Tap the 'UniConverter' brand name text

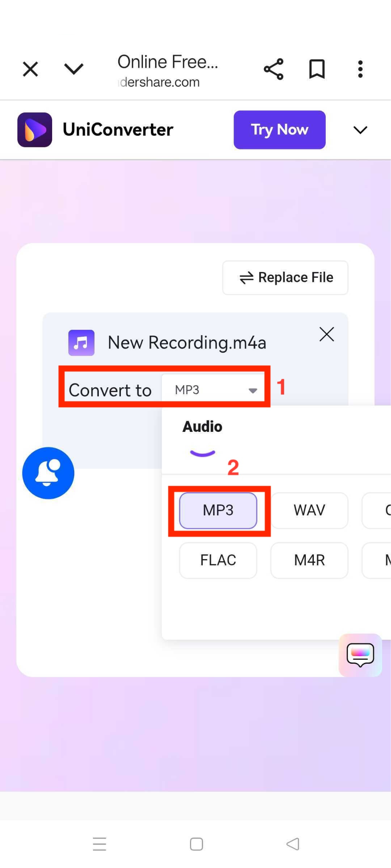(x=118, y=130)
